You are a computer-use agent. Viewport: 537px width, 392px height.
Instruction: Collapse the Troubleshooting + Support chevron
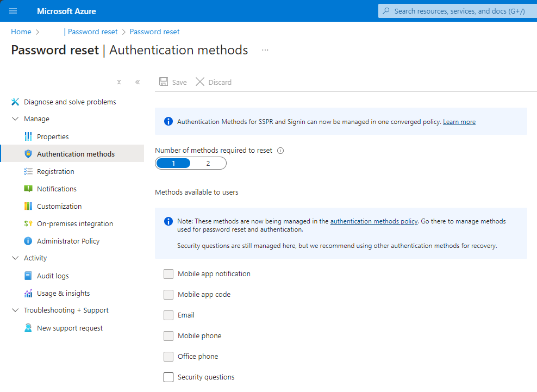[15, 310]
